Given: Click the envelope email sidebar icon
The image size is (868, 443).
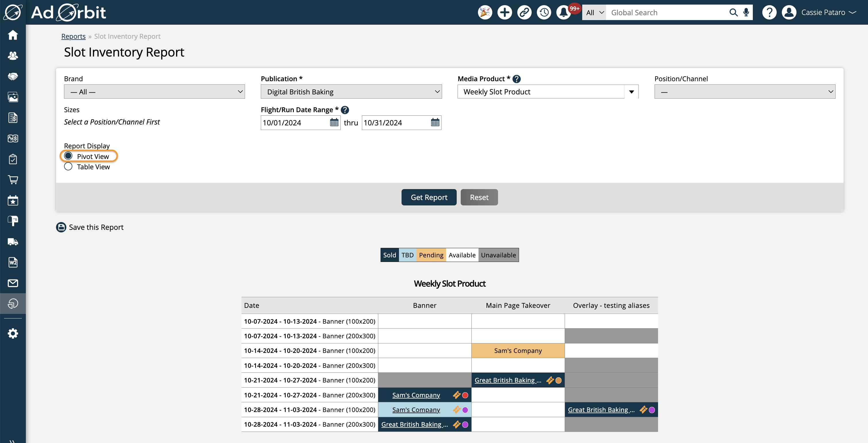Looking at the screenshot, I should click(13, 283).
